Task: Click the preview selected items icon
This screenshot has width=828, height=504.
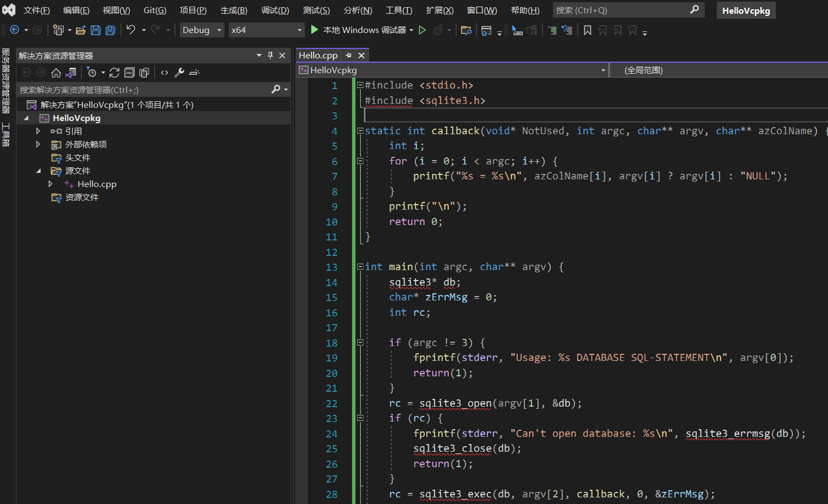Action: pyautogui.click(x=194, y=73)
